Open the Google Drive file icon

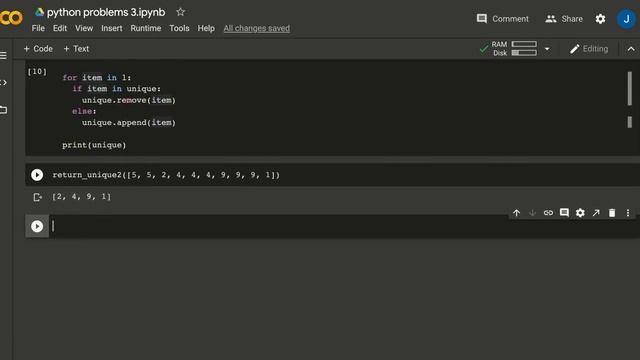pos(39,12)
